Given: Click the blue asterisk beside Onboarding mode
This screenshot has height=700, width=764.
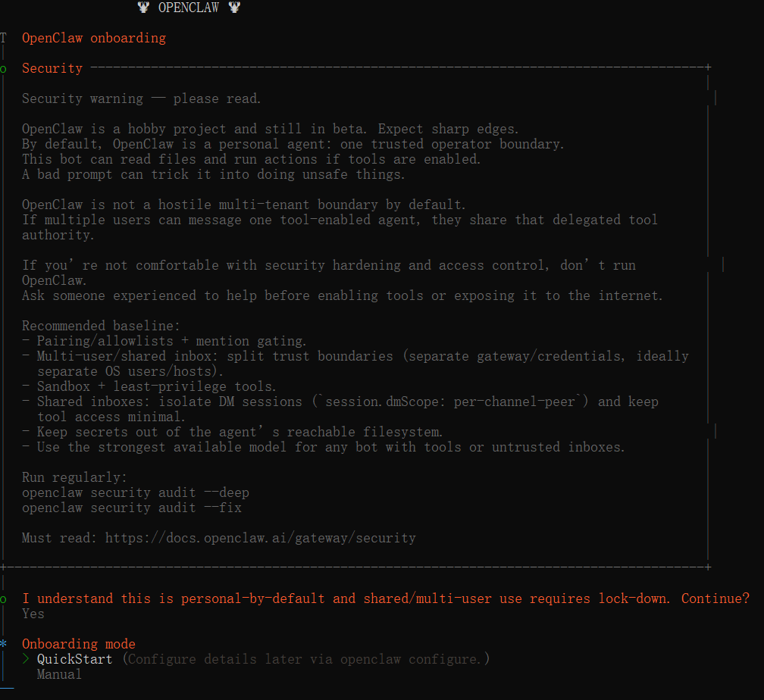Looking at the screenshot, I should (x=3, y=643).
